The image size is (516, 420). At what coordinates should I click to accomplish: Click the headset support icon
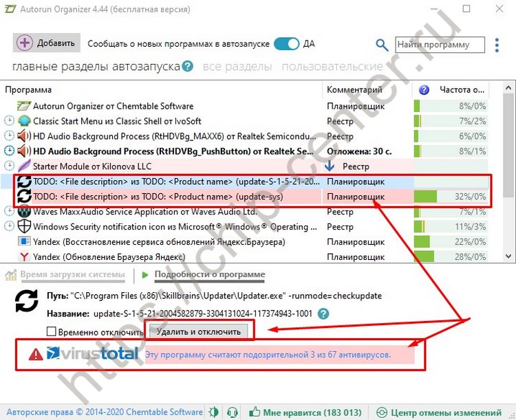[233, 412]
